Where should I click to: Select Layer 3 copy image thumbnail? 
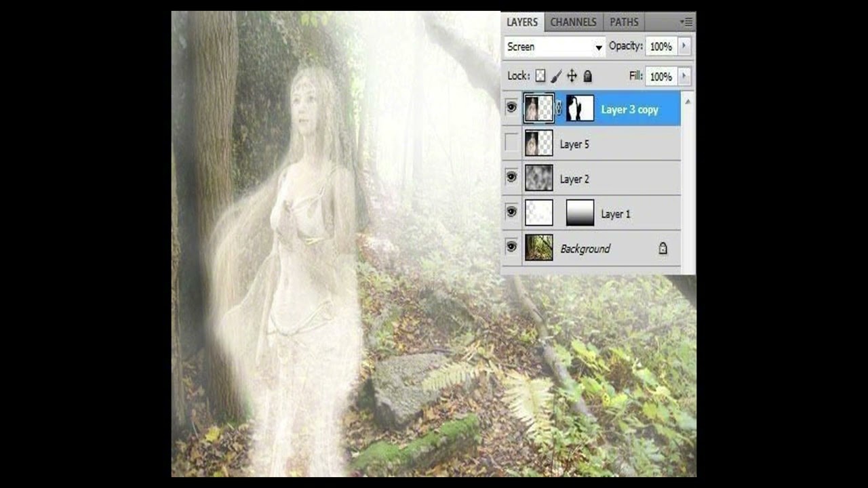coord(539,108)
